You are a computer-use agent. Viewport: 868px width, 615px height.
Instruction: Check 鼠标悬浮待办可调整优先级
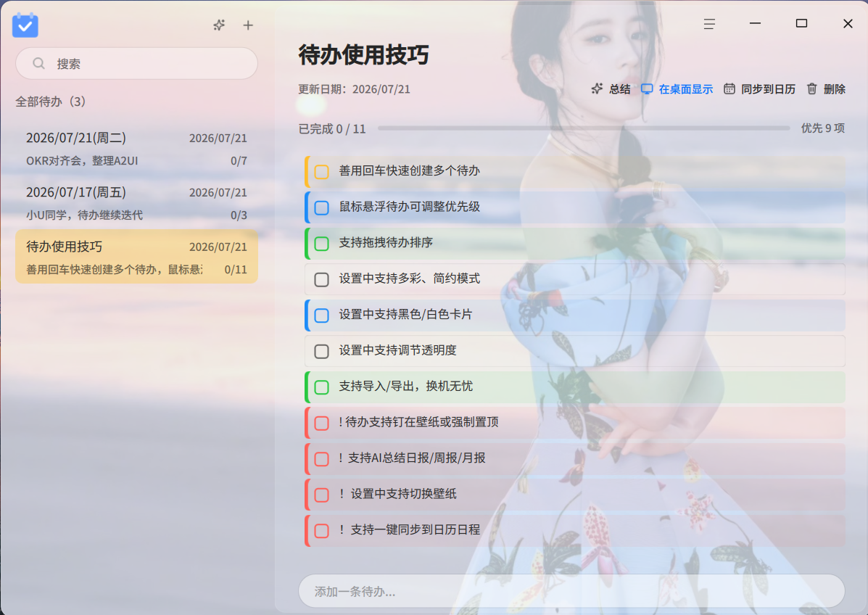322,207
